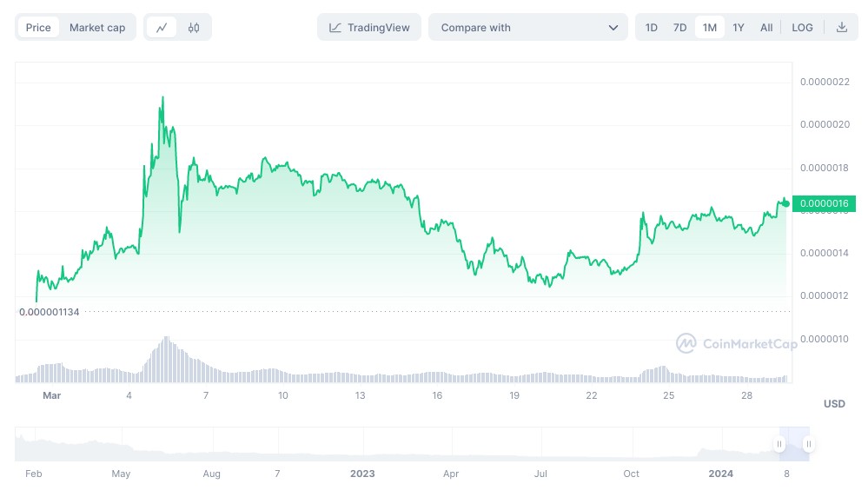Image resolution: width=868 pixels, height=497 pixels.
Task: Open the Compare with dropdown
Action: [528, 28]
